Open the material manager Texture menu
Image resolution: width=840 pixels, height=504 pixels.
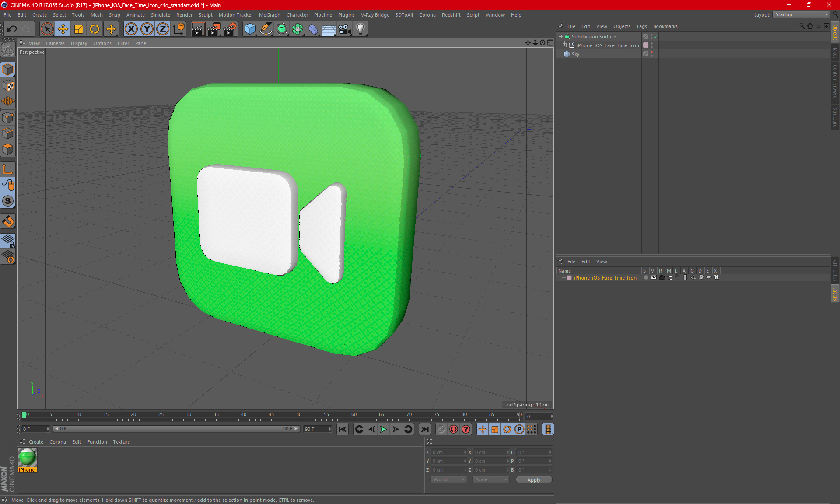(x=121, y=442)
